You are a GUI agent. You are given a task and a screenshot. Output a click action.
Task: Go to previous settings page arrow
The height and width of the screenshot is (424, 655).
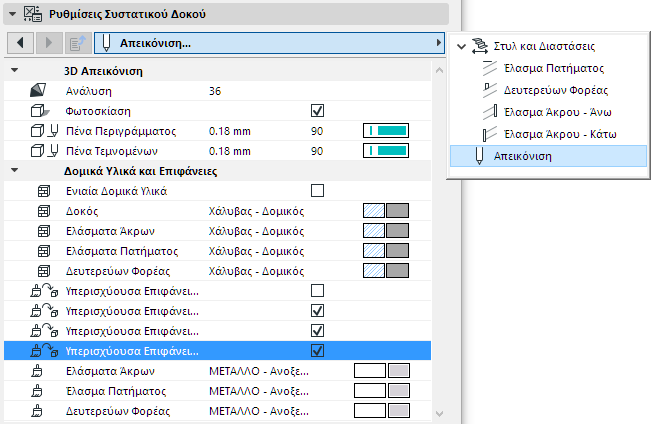point(20,43)
